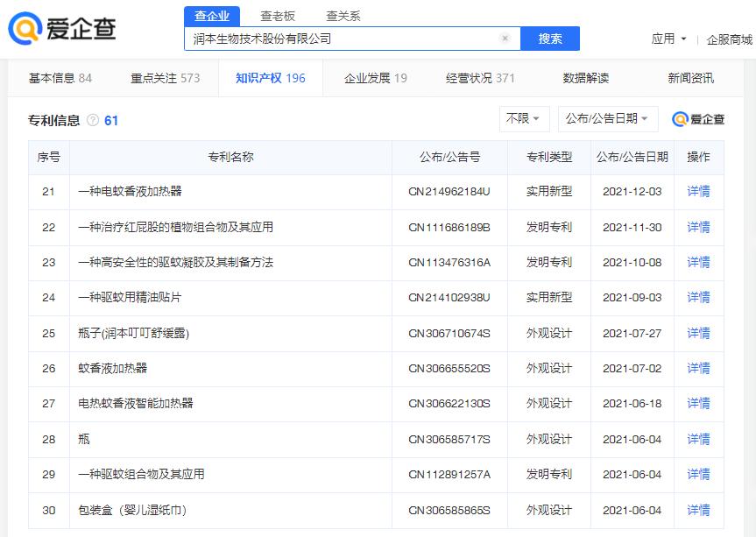756x537 pixels.
Task: Open the 应用 dropdown menu
Action: pyautogui.click(x=668, y=39)
